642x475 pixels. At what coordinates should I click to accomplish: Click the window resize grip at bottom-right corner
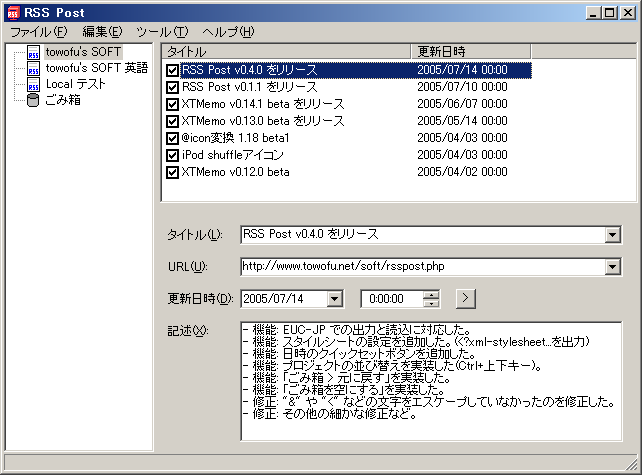tap(632, 464)
